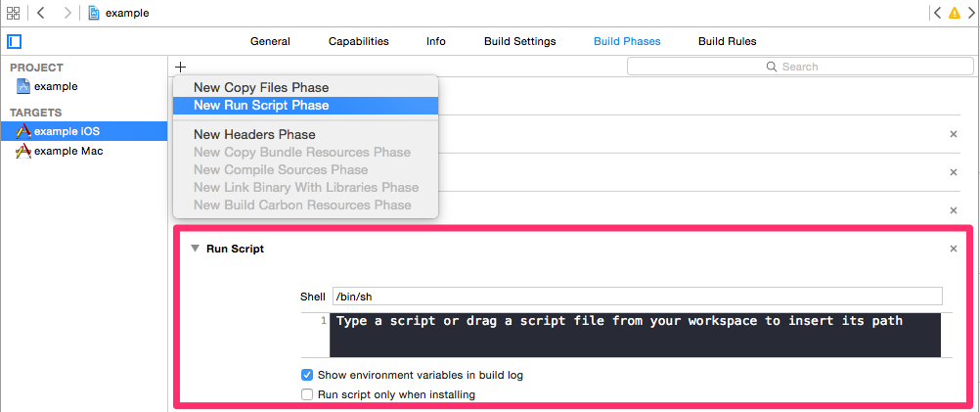Click the plus add build phase button
Image resolution: width=980 pixels, height=412 pixels.
click(181, 67)
